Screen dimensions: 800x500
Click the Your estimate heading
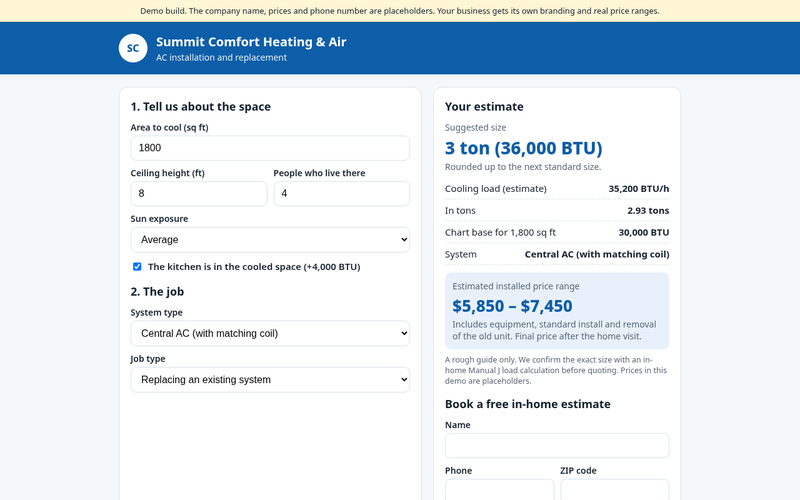[x=484, y=107]
